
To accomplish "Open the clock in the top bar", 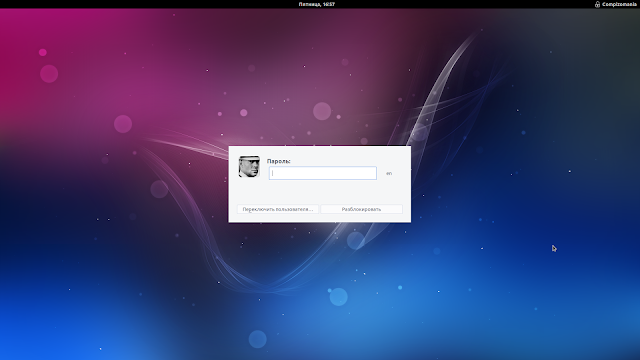I will click(x=316, y=4).
